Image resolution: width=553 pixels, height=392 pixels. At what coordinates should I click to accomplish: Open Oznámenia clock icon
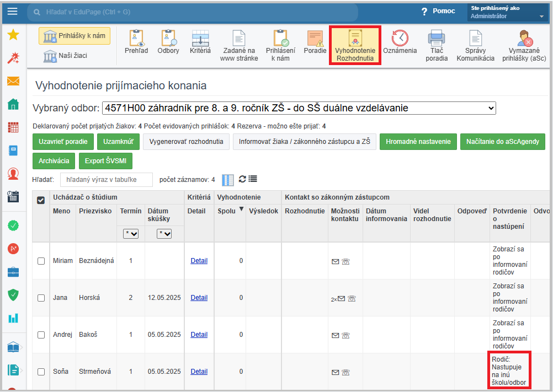coord(400,42)
